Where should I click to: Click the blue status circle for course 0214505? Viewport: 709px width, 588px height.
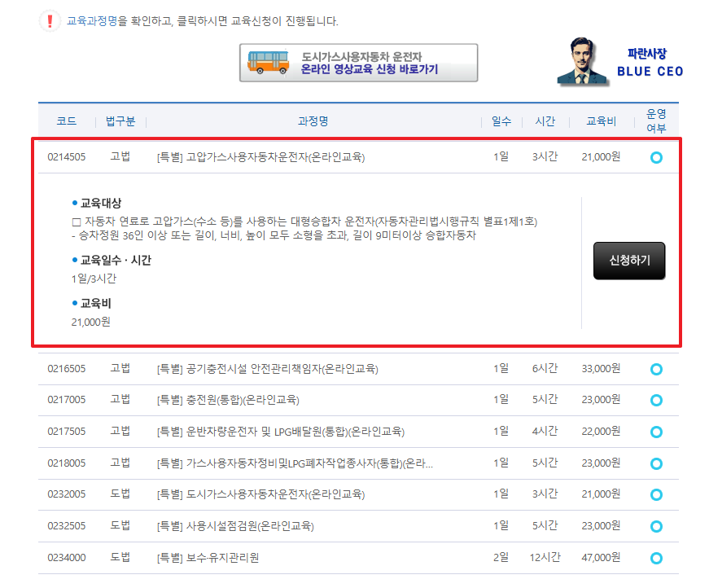tap(656, 156)
